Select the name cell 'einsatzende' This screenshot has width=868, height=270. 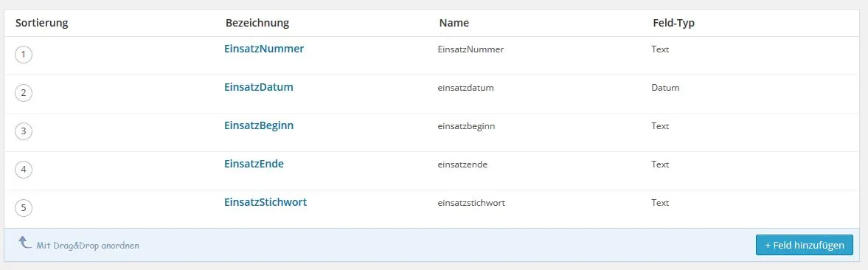coord(462,165)
